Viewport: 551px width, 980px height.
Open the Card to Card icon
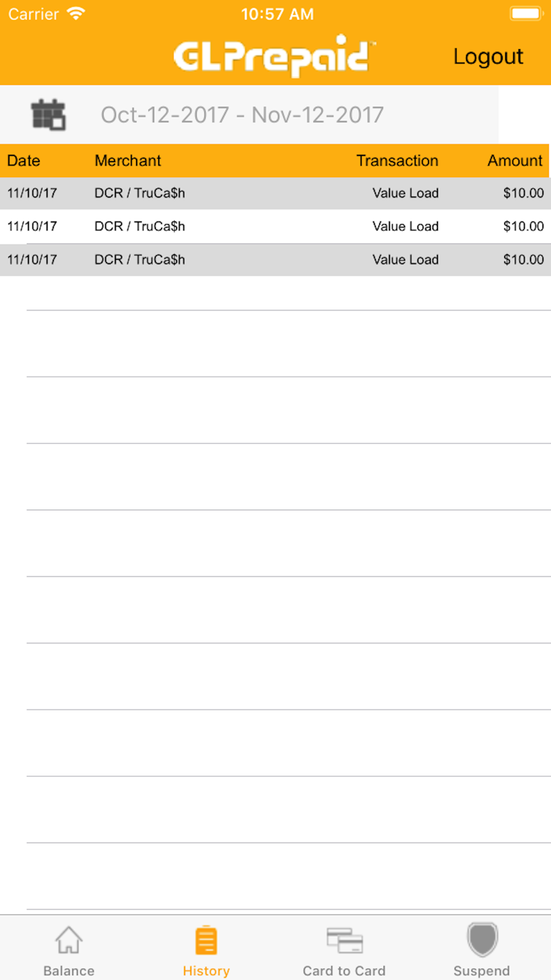click(344, 940)
